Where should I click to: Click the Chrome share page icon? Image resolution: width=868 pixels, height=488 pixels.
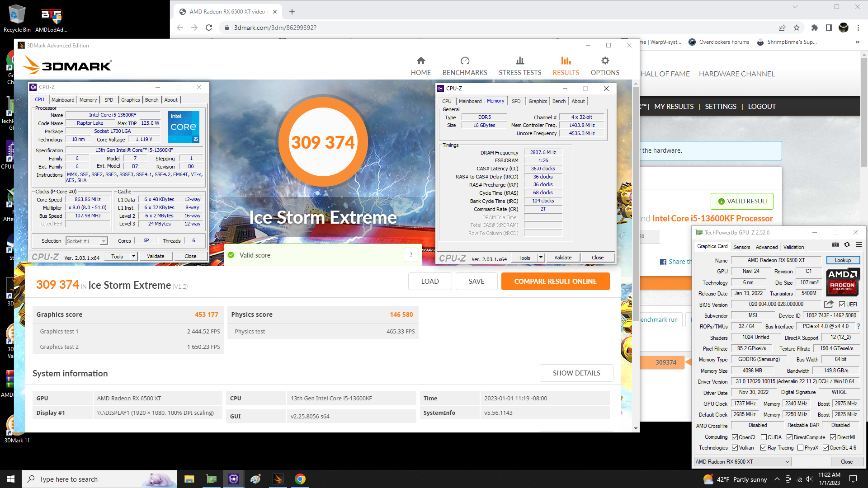click(782, 28)
